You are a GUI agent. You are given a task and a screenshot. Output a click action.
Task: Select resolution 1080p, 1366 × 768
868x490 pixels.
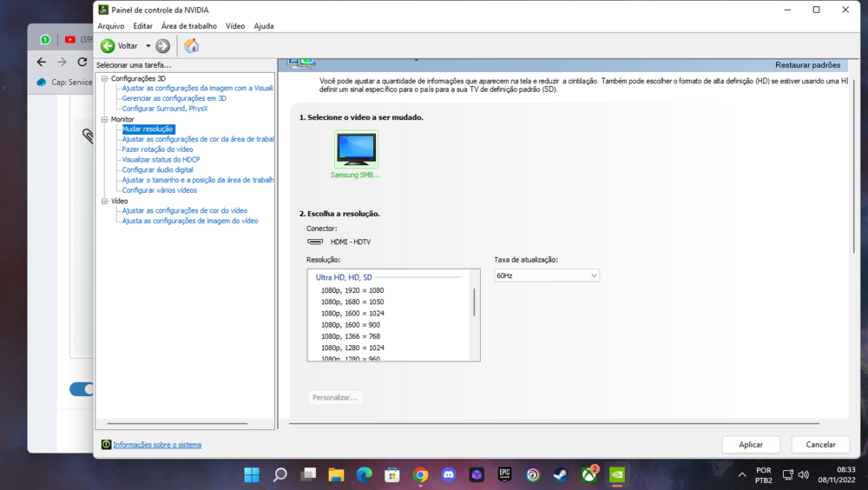pos(351,336)
